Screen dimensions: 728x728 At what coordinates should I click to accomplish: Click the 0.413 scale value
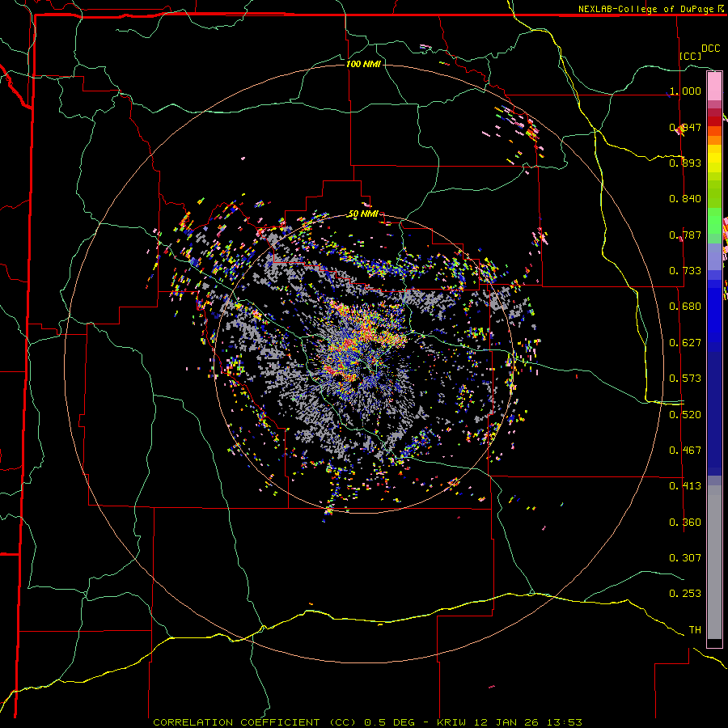685,486
